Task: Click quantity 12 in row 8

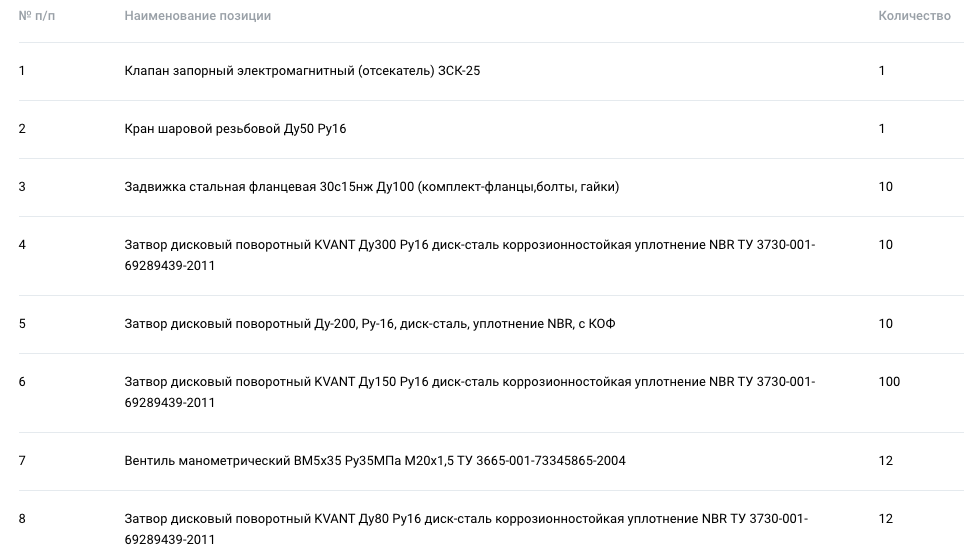Action: (885, 519)
